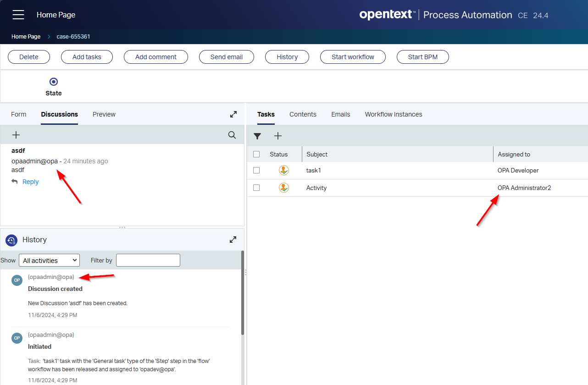The width and height of the screenshot is (588, 385).
Task: Click the Activity task status icon
Action: tap(284, 188)
